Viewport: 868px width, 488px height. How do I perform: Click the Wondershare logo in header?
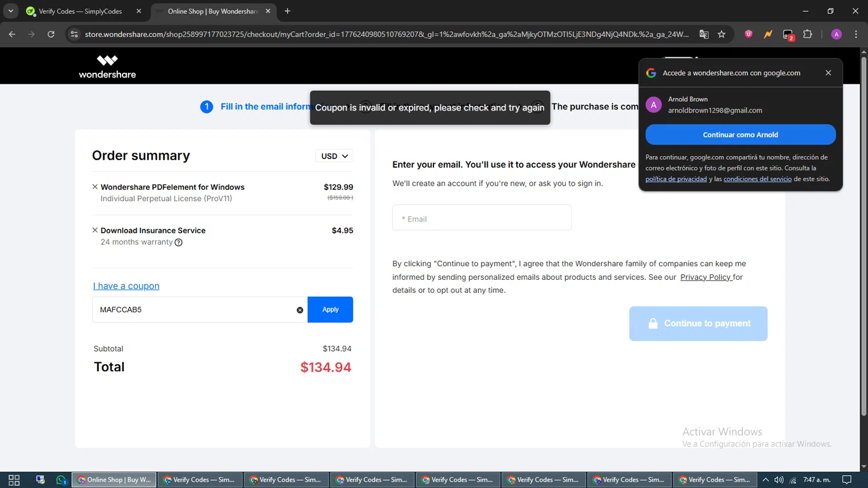107,67
